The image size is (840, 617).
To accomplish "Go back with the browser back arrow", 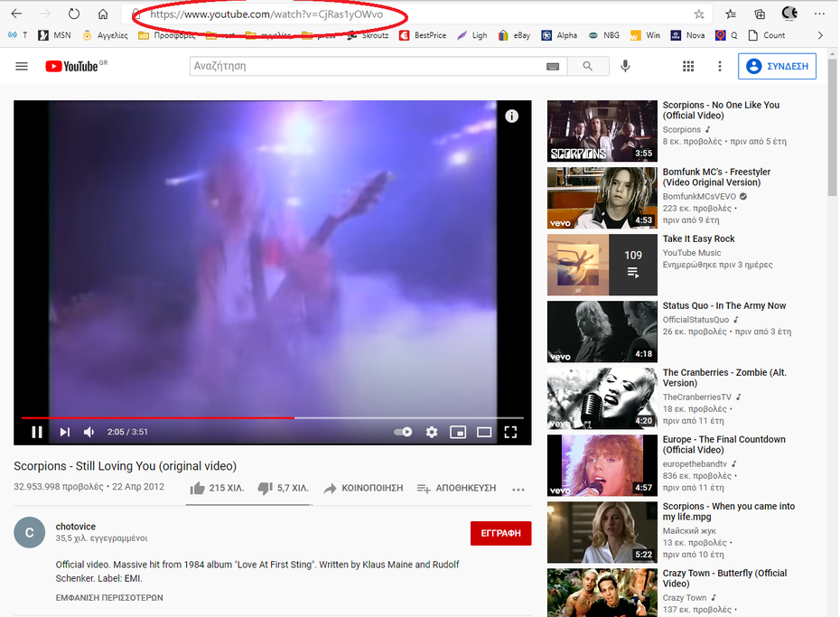I will pyautogui.click(x=16, y=14).
